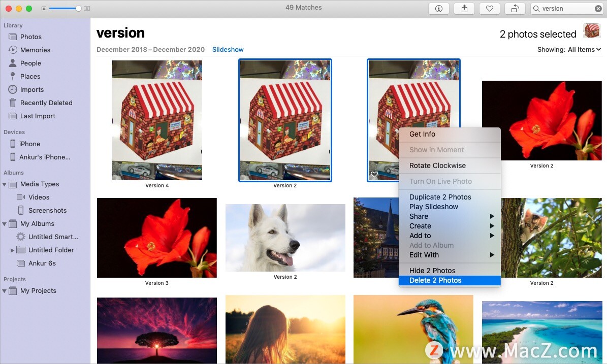Click the Slideshow link
607x364 pixels.
[228, 50]
